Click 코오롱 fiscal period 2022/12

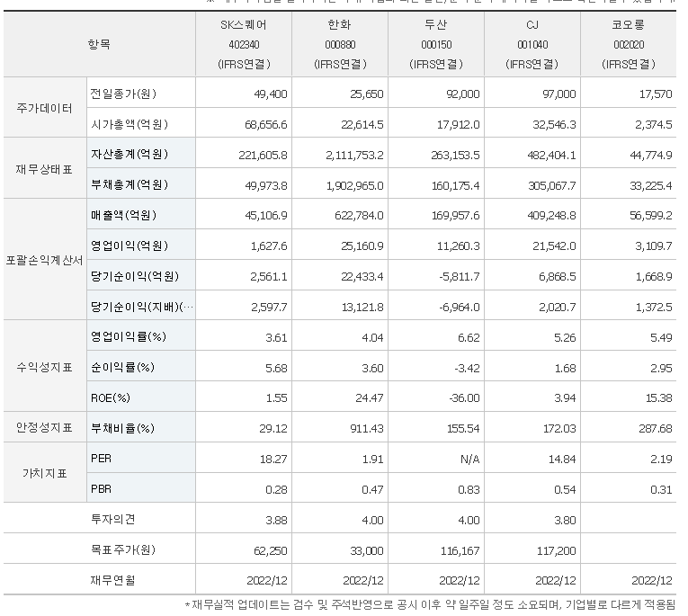(x=652, y=580)
